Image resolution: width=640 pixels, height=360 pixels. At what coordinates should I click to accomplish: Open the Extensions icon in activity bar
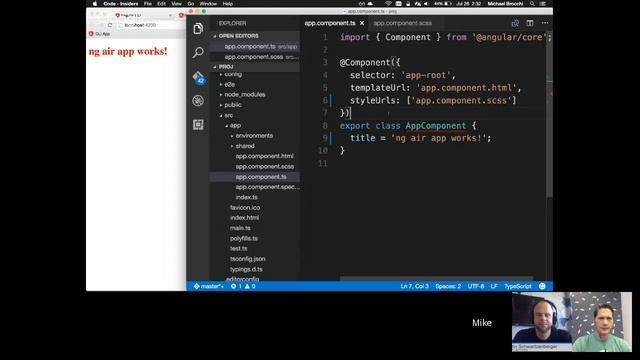click(x=198, y=124)
